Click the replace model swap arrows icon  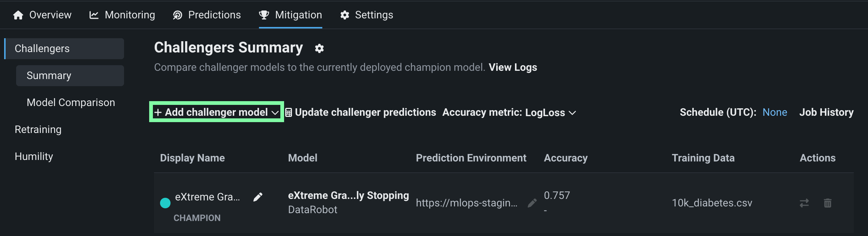804,203
